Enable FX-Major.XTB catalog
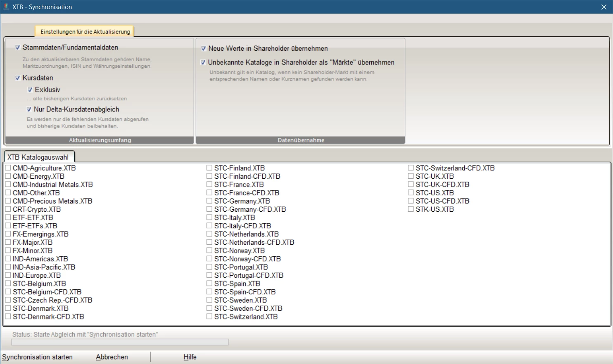 [8, 242]
